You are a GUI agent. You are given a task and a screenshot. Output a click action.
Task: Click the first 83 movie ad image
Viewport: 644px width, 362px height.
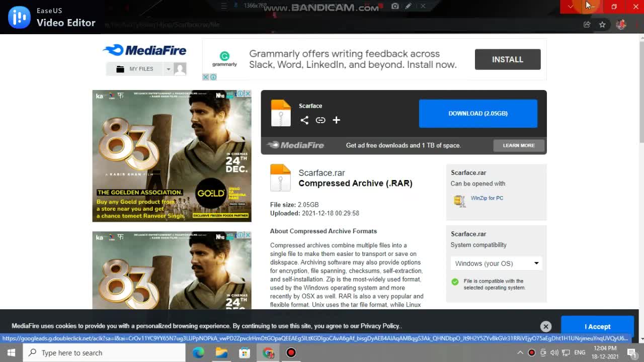pyautogui.click(x=172, y=156)
